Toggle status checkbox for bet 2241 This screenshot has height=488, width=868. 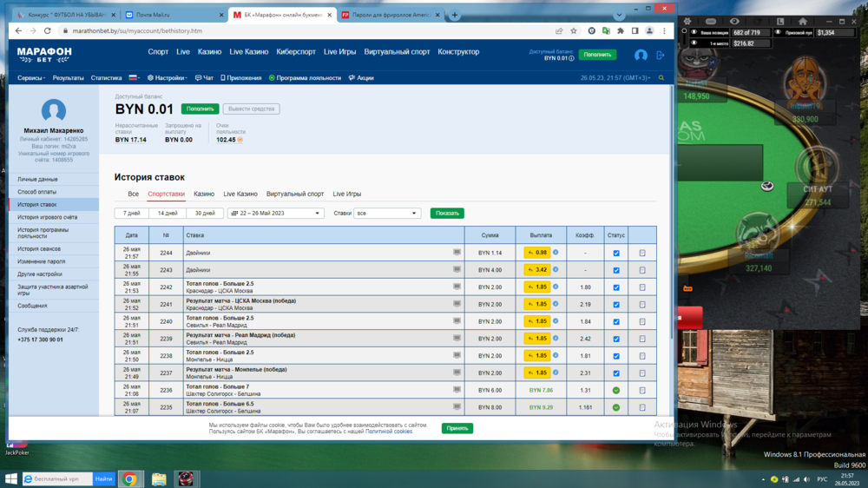616,305
